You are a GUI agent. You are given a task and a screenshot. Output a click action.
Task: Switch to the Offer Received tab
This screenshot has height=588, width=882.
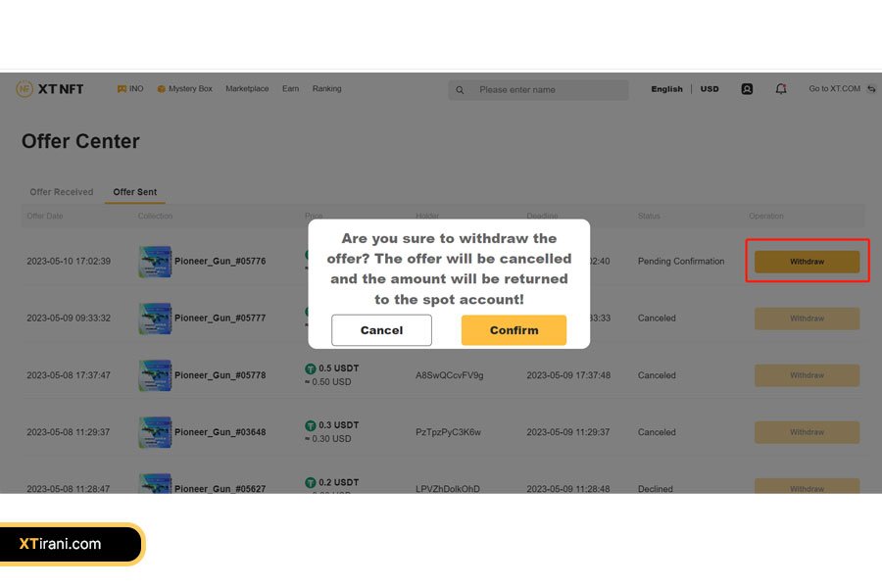62,192
